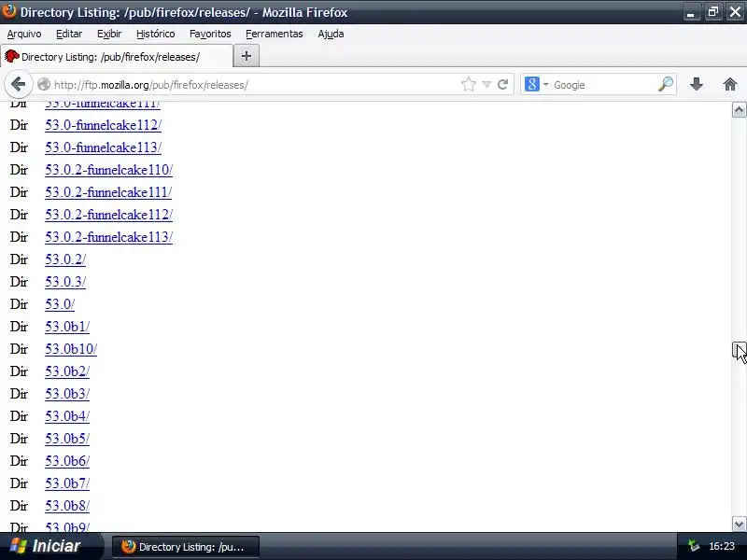Go back using the back arrow button
Screen dimensions: 747x560
[18, 85]
